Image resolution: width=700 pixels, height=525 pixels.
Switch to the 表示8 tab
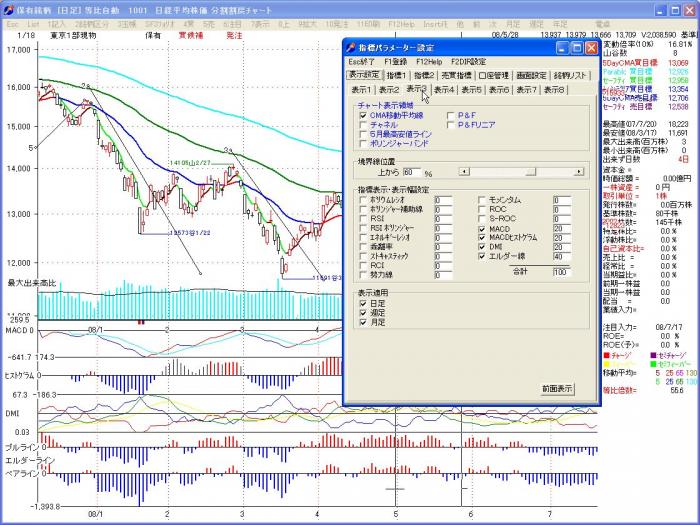point(554,90)
